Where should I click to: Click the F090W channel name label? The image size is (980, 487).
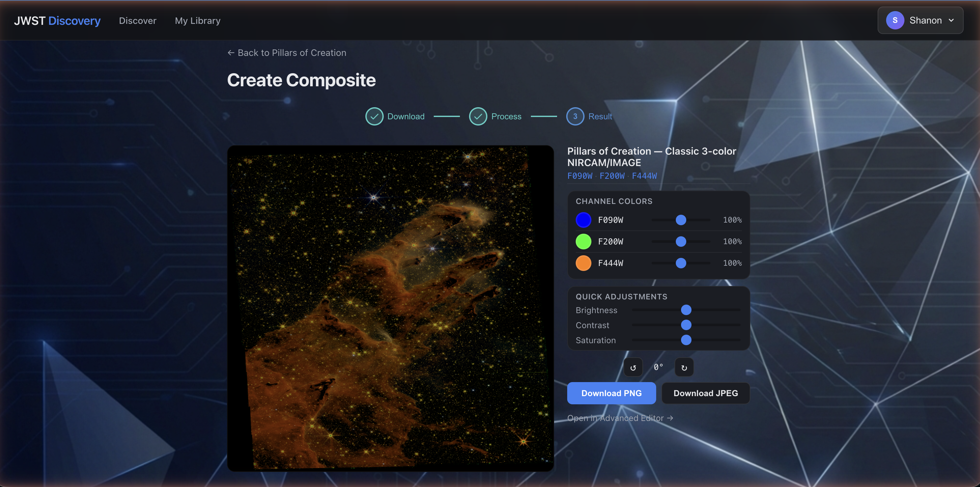[x=611, y=220]
